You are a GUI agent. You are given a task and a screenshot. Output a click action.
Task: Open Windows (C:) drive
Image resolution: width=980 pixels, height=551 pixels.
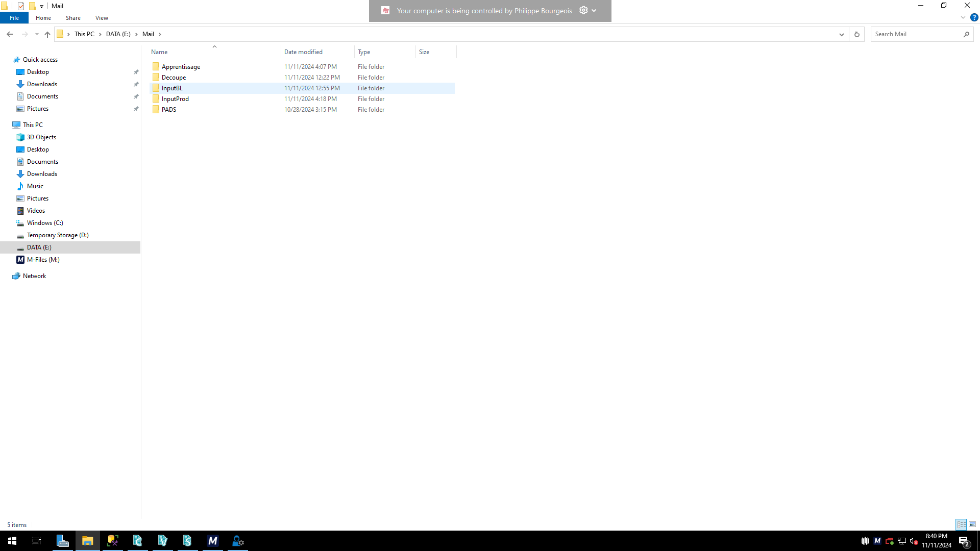click(x=45, y=223)
